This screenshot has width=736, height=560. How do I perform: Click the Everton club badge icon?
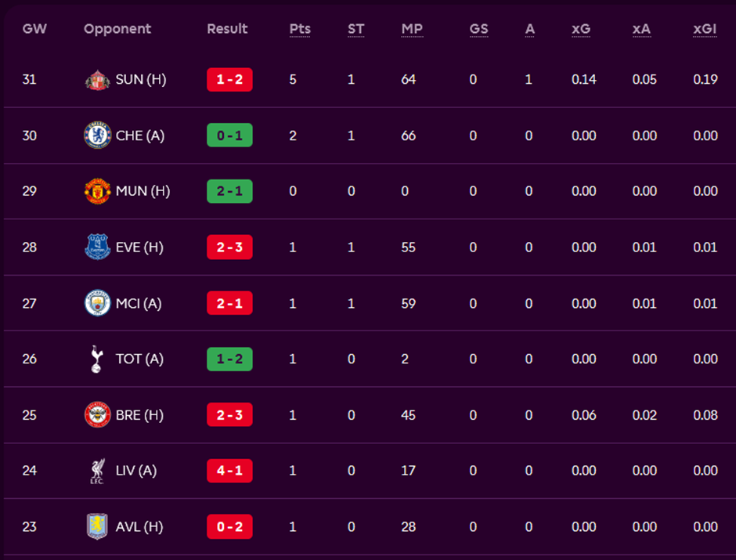coord(97,247)
